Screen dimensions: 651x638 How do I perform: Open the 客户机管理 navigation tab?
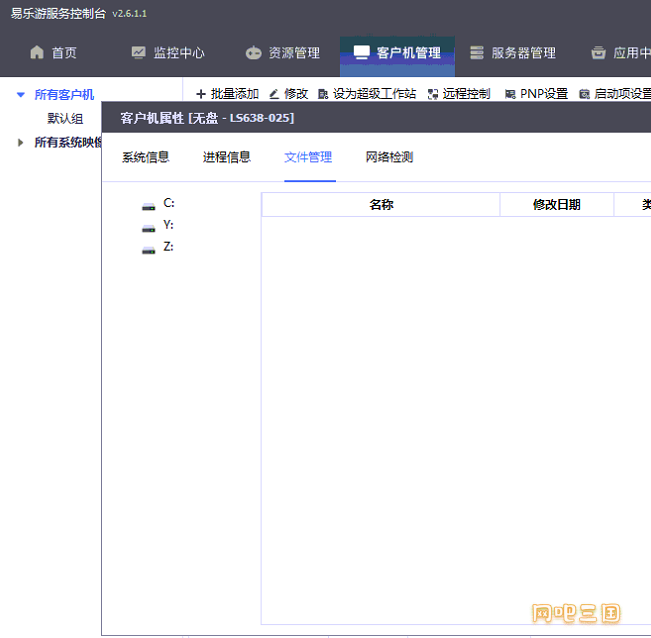click(397, 56)
